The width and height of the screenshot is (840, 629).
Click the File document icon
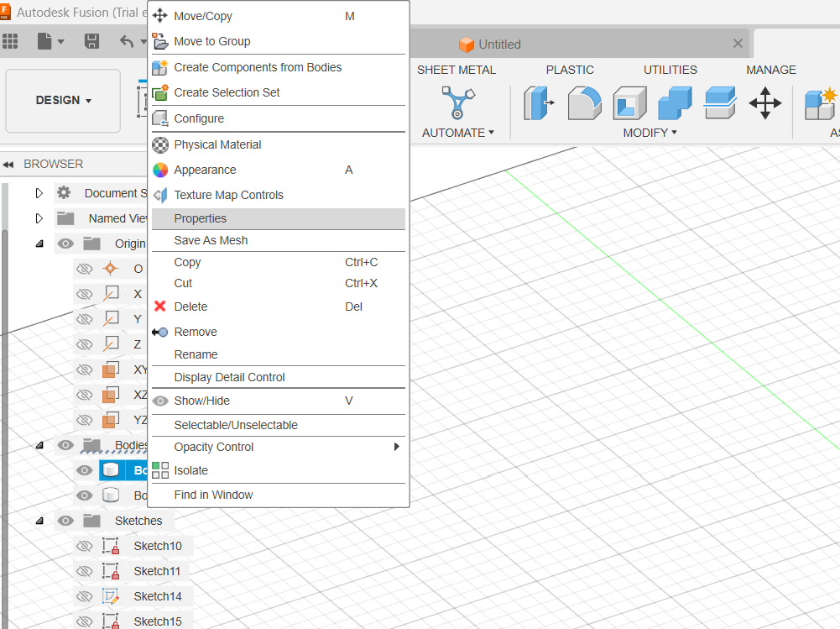pyautogui.click(x=44, y=41)
